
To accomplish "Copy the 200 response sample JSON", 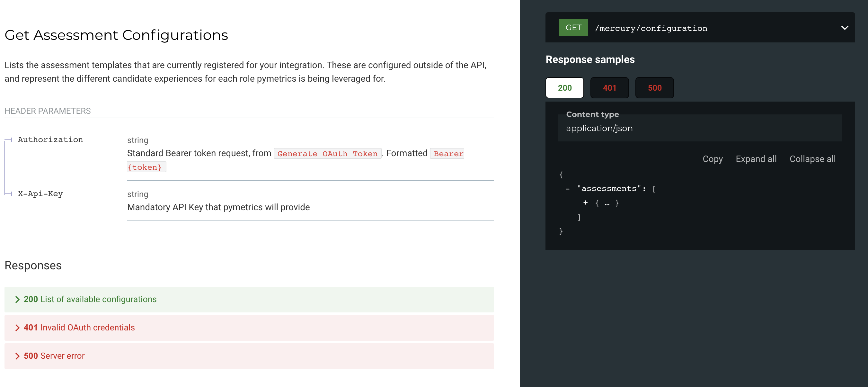I will [x=712, y=159].
